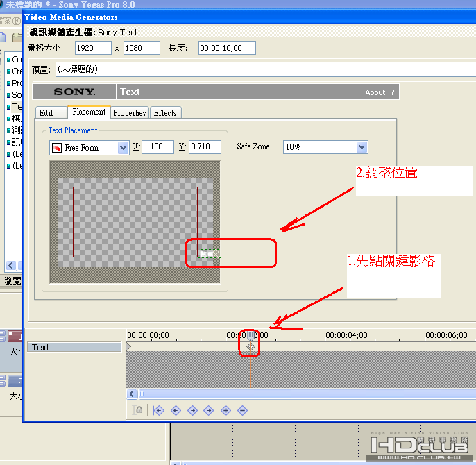This screenshot has width=476, height=465.
Task: Click the preset name field
Action: [x=266, y=69]
